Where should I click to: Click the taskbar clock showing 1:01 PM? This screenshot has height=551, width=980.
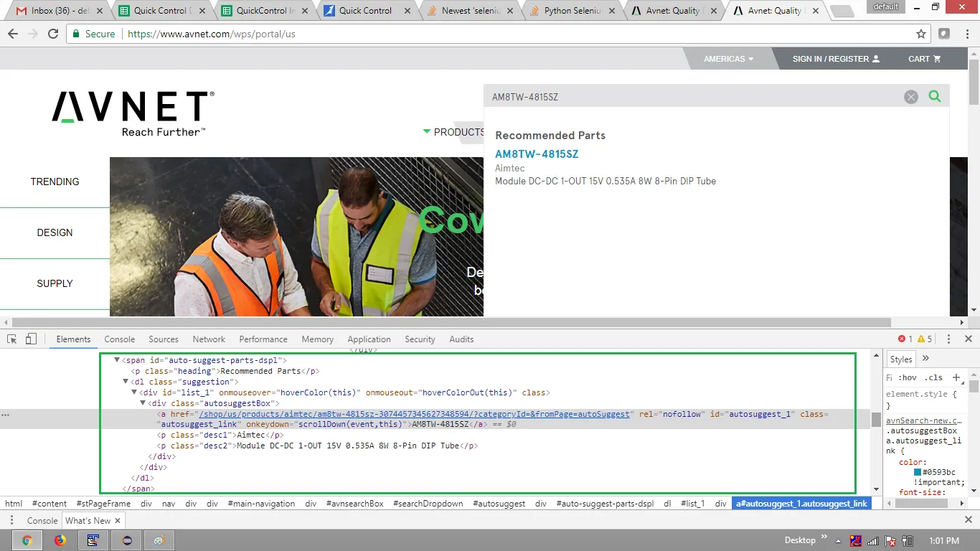pos(944,540)
